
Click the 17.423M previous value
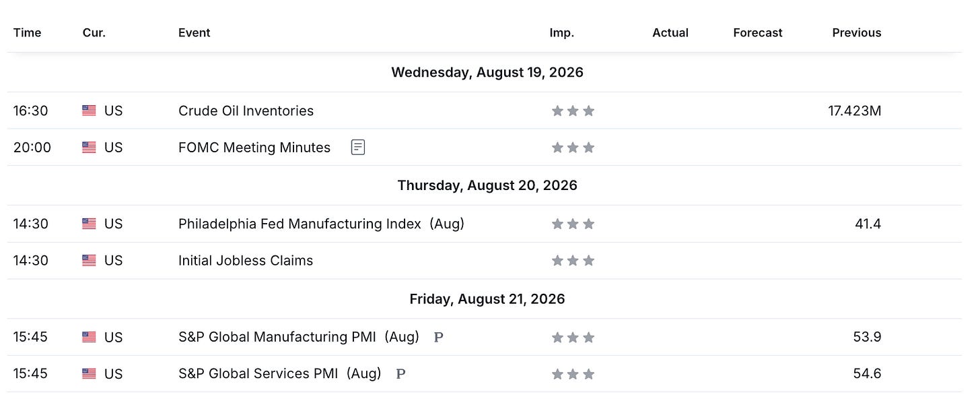(854, 111)
